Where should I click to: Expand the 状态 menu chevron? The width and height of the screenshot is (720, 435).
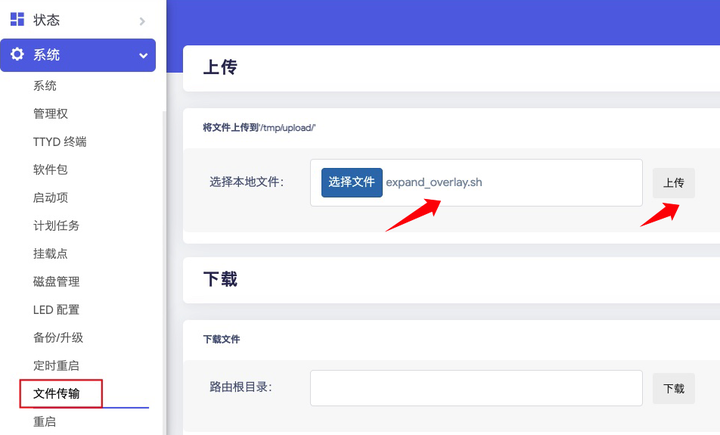tap(142, 21)
